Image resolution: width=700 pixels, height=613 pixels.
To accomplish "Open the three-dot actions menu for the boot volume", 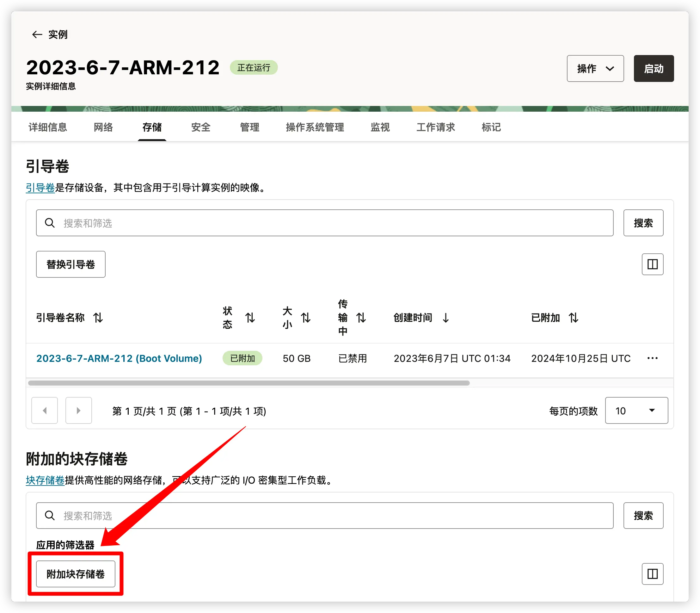I will 653,358.
